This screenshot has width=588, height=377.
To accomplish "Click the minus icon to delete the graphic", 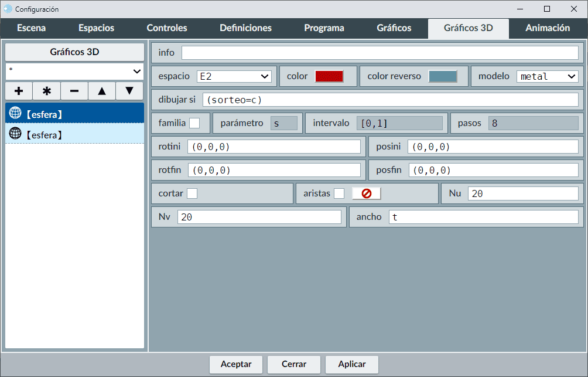I will [x=74, y=91].
